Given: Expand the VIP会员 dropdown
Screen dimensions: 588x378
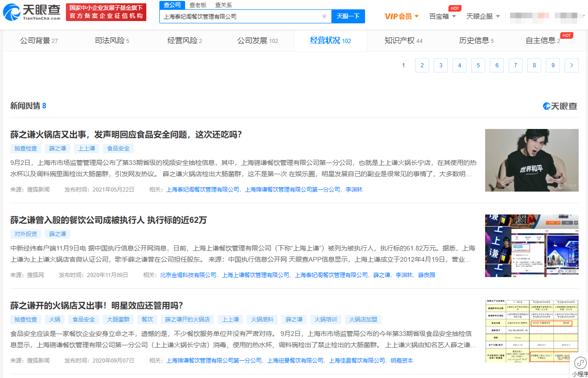Looking at the screenshot, I should pyautogui.click(x=402, y=16).
